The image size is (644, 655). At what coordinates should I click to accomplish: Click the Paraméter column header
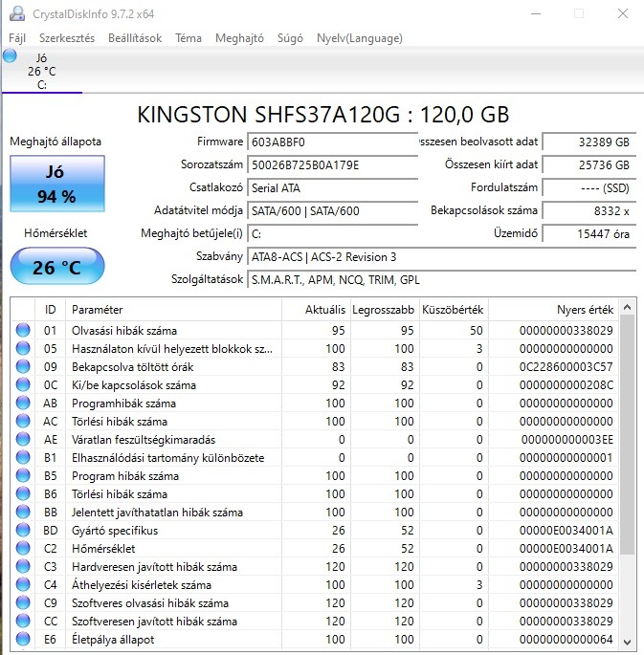pyautogui.click(x=174, y=310)
